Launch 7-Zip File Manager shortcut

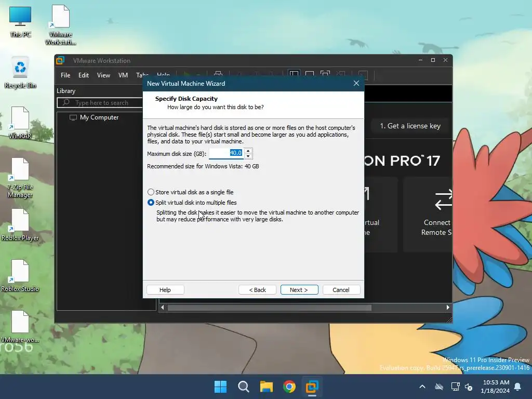20,178
